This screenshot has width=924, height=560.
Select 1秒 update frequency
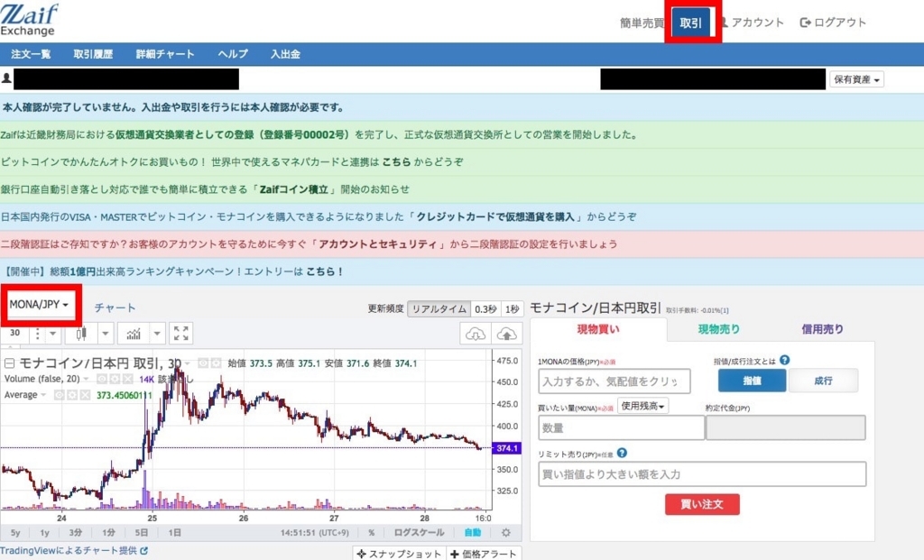(513, 309)
